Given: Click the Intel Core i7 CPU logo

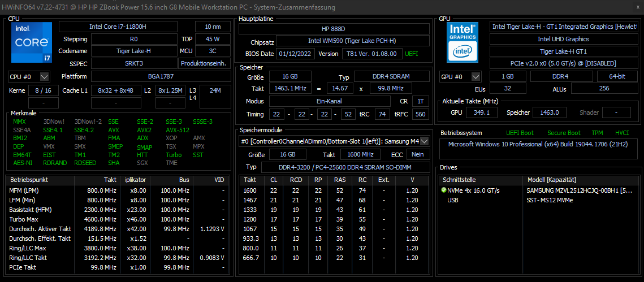Looking at the screenshot, I should [31, 42].
